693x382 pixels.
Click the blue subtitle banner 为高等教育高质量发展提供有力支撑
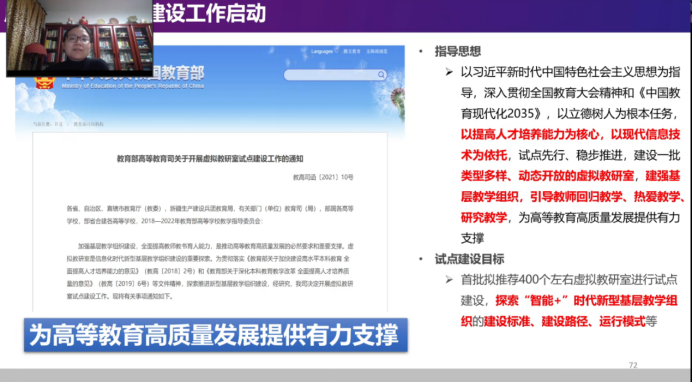tap(216, 335)
